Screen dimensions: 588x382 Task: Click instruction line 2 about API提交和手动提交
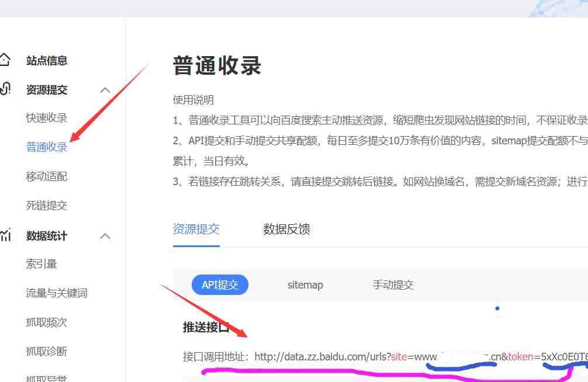[x=381, y=141]
